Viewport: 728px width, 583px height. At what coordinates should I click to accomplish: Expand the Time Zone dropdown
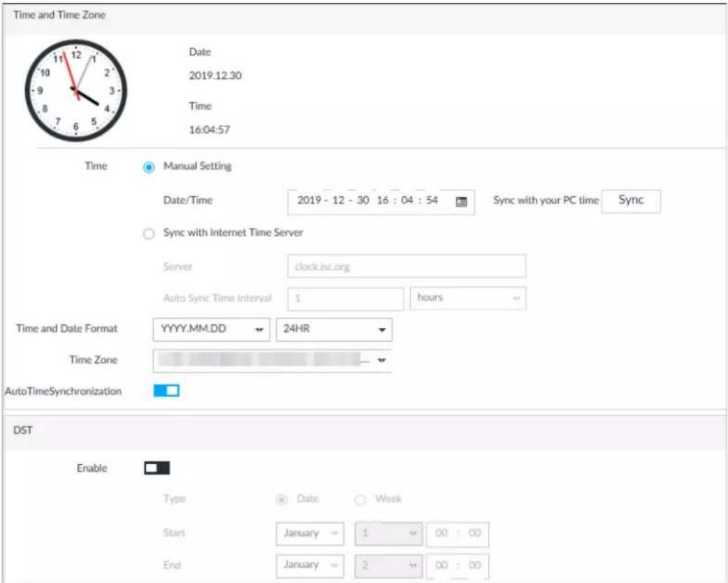[272, 361]
